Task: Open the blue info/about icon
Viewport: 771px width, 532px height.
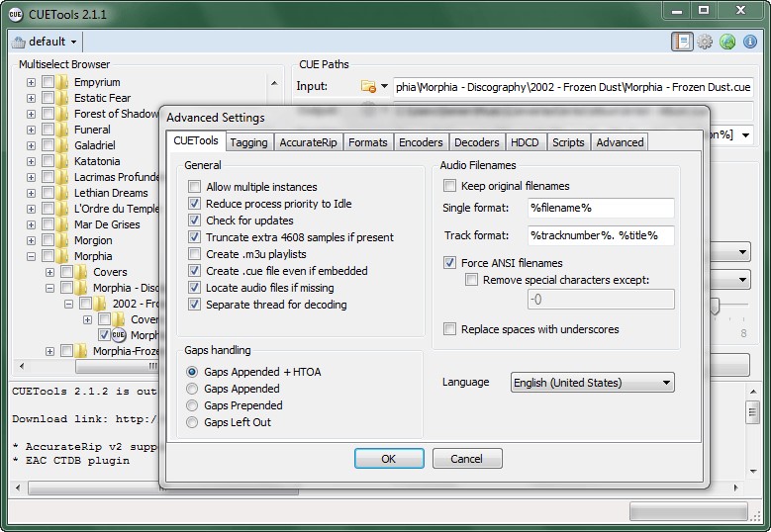Action: 750,42
